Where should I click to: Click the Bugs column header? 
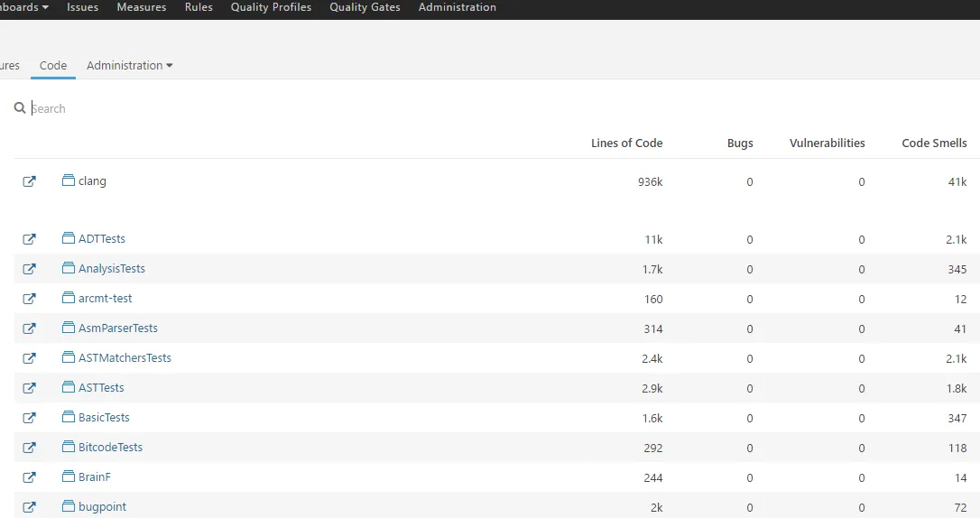click(740, 143)
